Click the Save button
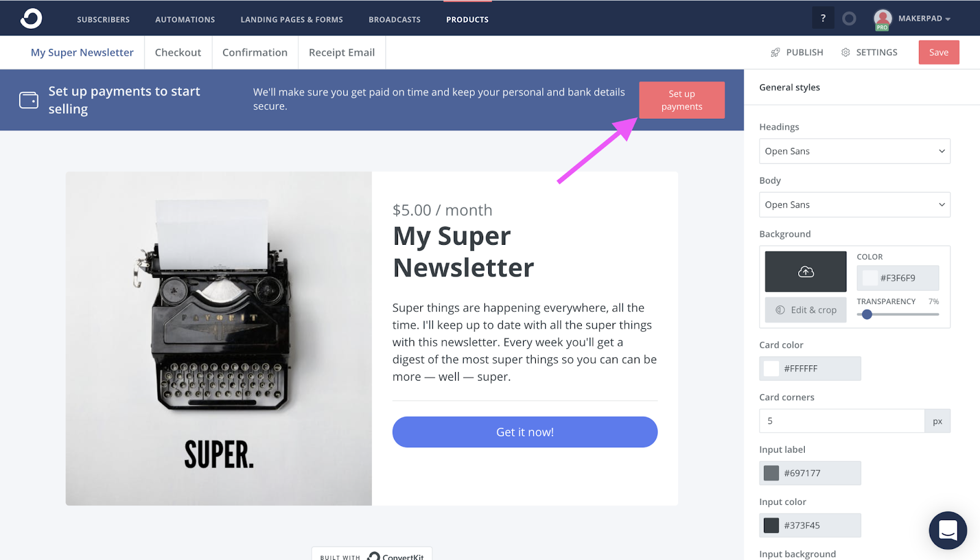The width and height of the screenshot is (980, 560). click(x=938, y=53)
